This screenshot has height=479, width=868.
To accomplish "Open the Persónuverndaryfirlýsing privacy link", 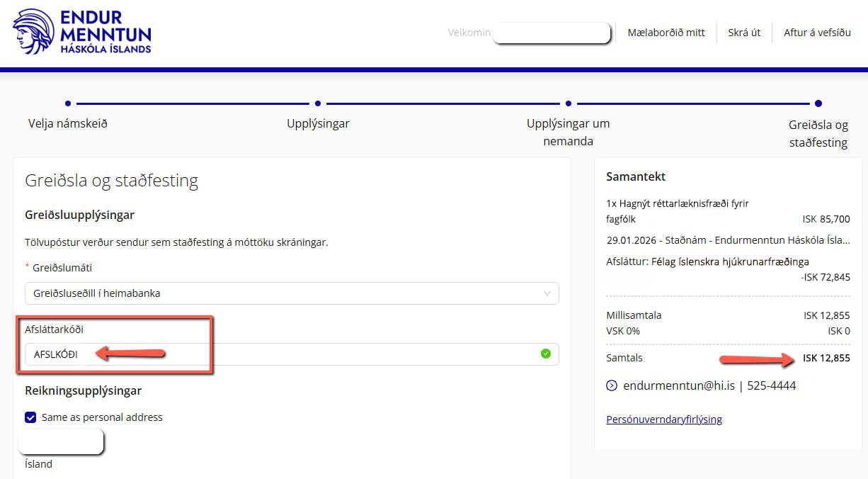I will click(x=663, y=419).
